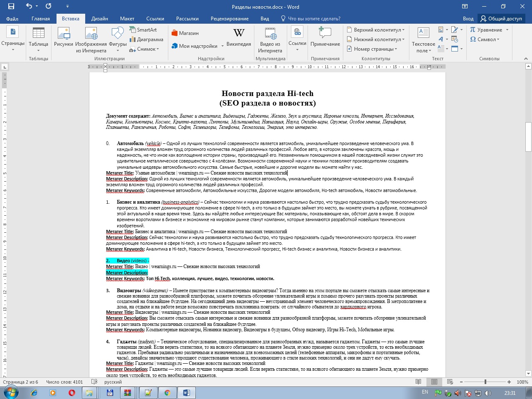The height and width of the screenshot is (399, 532).
Task: Open the Википедия add-in
Action: click(x=239, y=37)
